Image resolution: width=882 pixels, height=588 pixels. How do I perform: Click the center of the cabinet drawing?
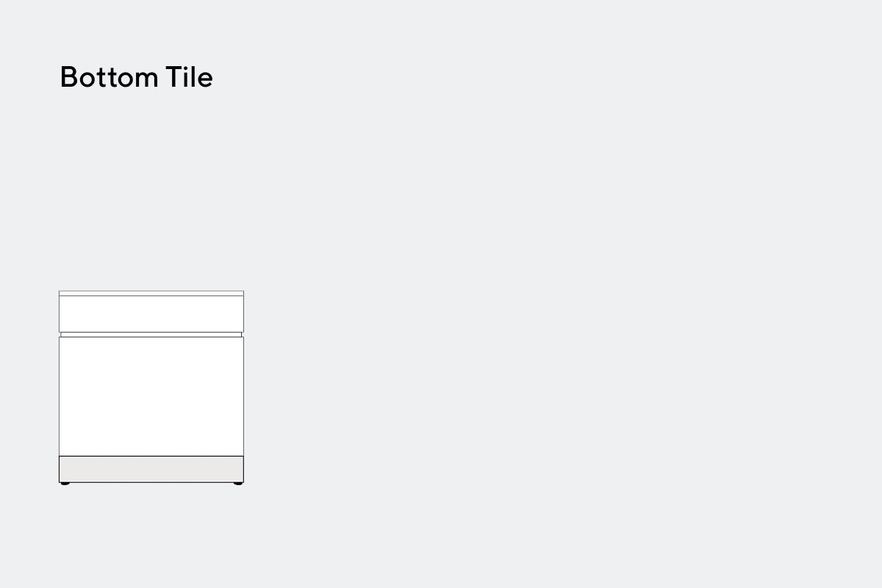151,387
